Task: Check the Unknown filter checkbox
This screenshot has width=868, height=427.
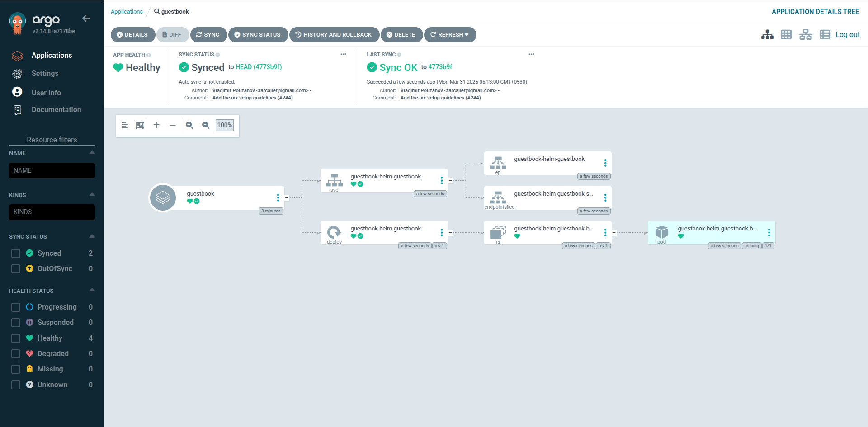Action: coord(16,385)
